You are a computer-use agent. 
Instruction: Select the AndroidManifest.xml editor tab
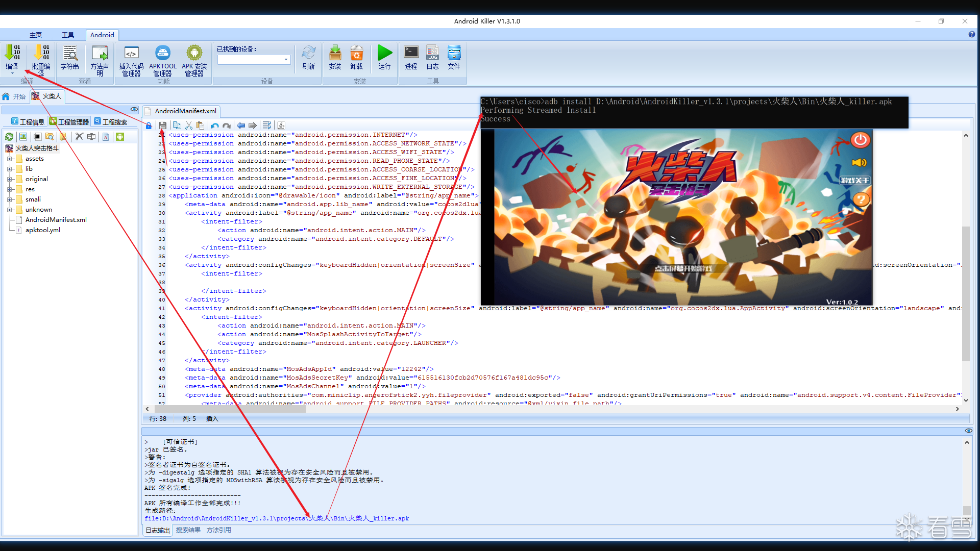click(181, 111)
